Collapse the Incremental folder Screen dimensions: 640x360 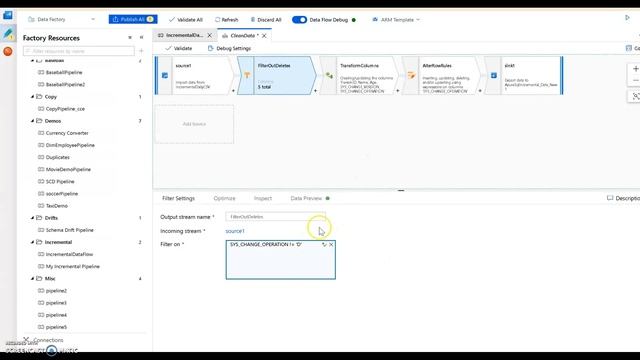point(32,242)
